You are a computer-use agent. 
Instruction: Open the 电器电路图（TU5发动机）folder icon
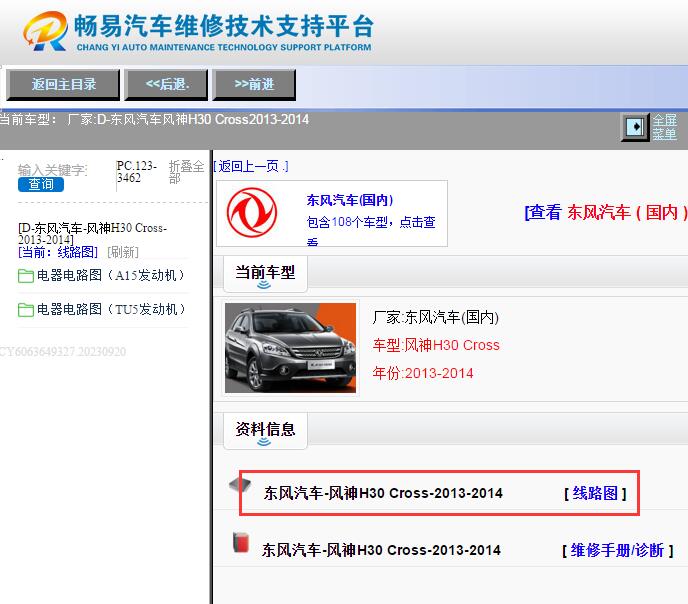26,310
